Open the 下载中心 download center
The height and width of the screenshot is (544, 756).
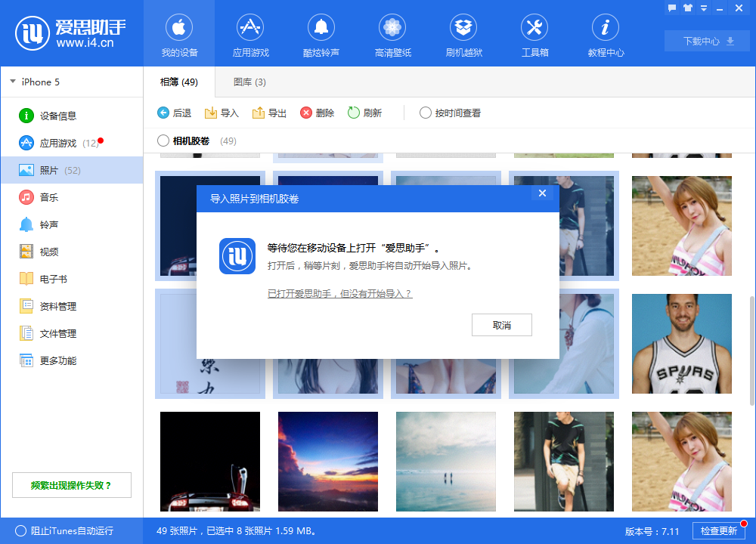pyautogui.click(x=707, y=42)
